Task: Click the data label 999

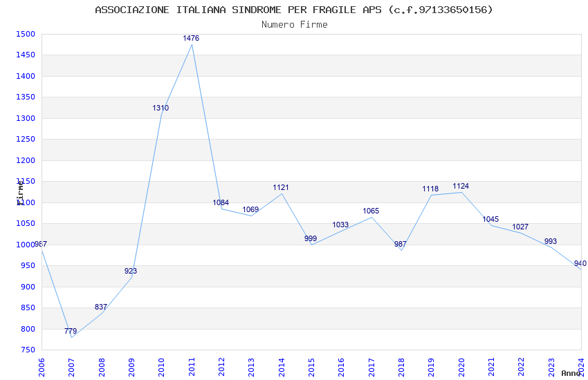Action: tap(311, 238)
